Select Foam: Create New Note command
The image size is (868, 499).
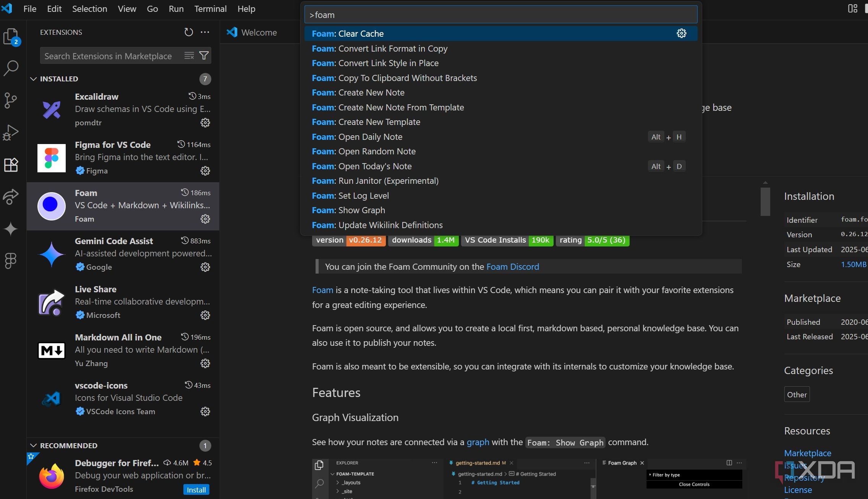(501, 92)
